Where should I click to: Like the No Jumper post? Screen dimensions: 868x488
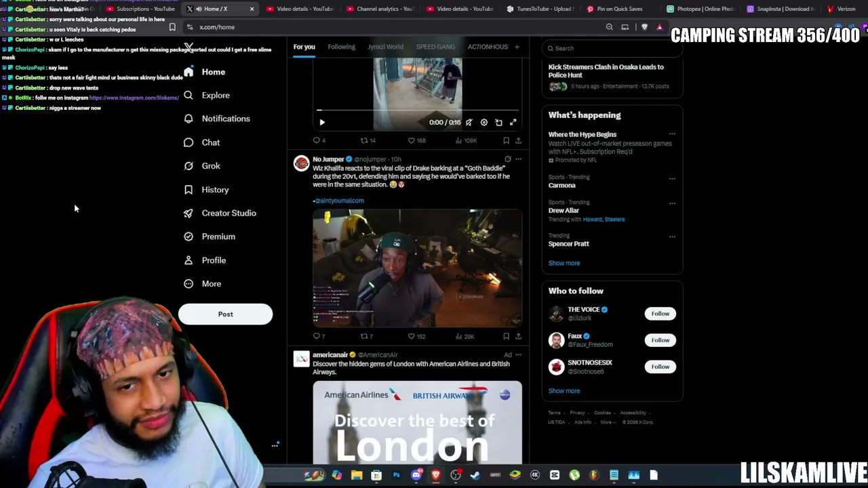click(416, 336)
